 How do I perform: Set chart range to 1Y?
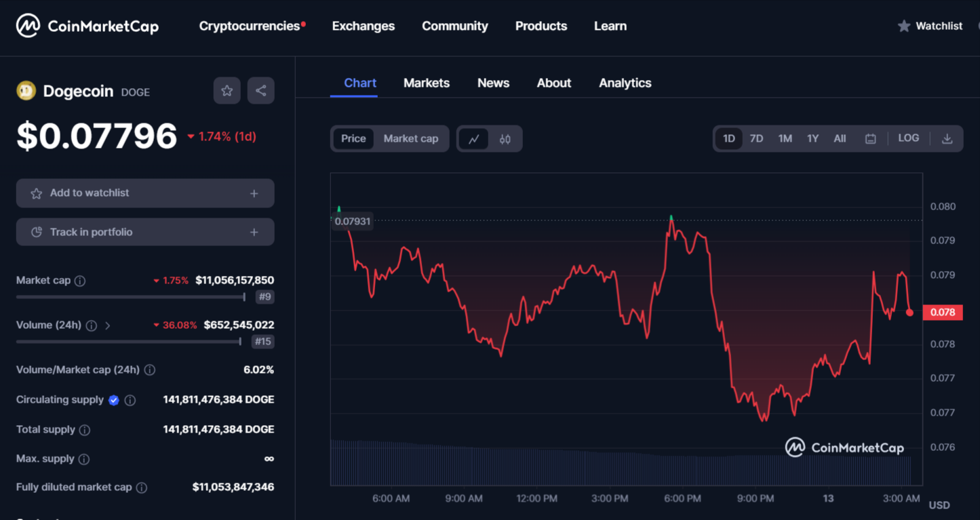coord(812,138)
